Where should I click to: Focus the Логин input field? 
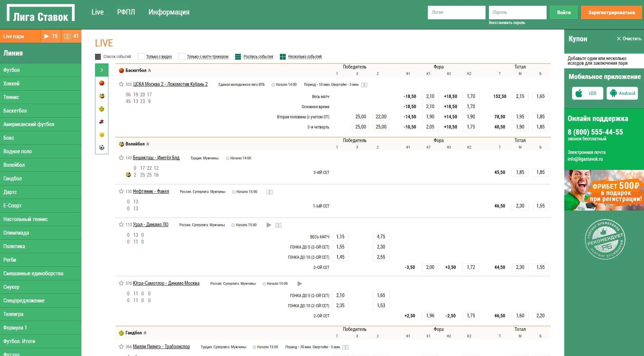click(x=456, y=13)
